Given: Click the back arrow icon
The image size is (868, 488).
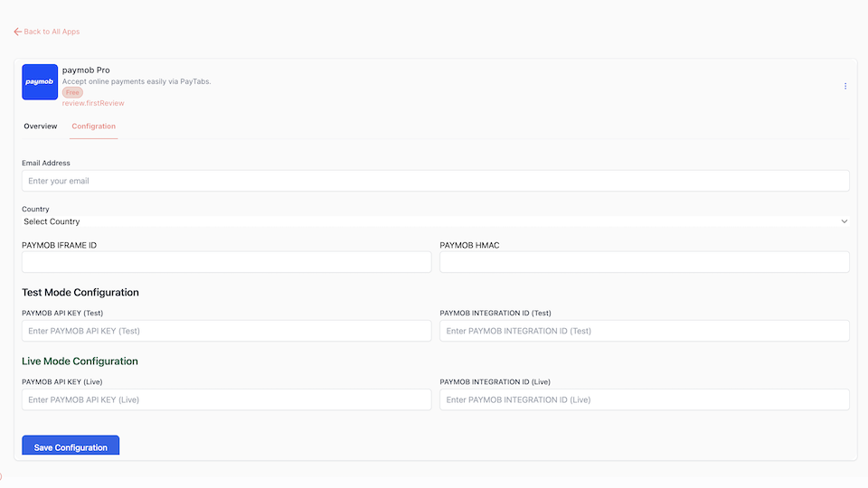Looking at the screenshot, I should [x=18, y=32].
